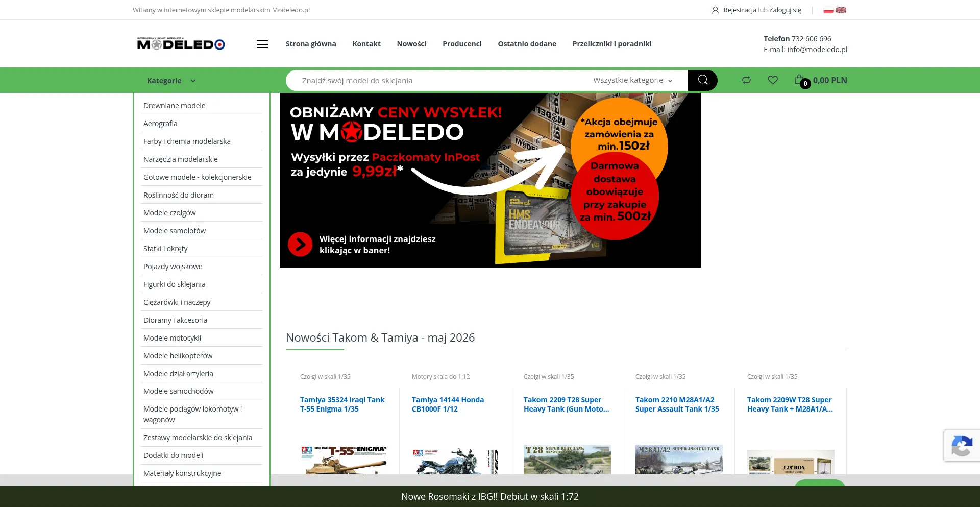Open Aerografia category
This screenshot has width=980, height=507.
tap(160, 124)
